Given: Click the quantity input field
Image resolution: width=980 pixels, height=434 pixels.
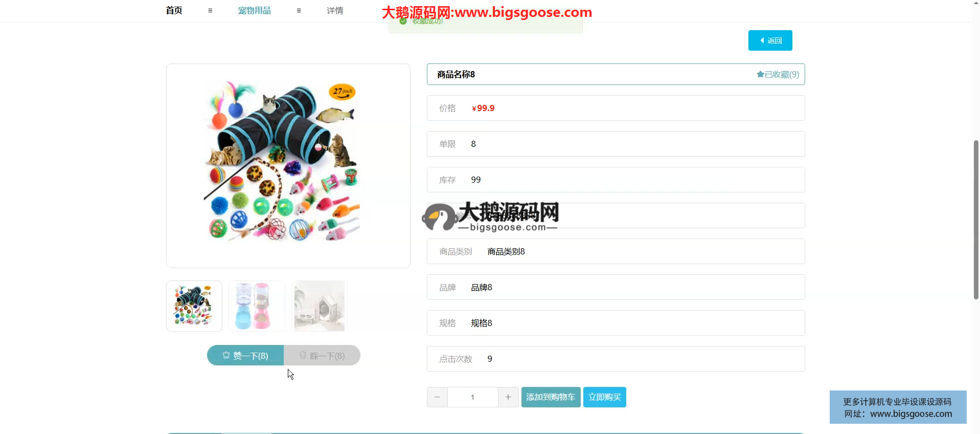Looking at the screenshot, I should (x=472, y=397).
